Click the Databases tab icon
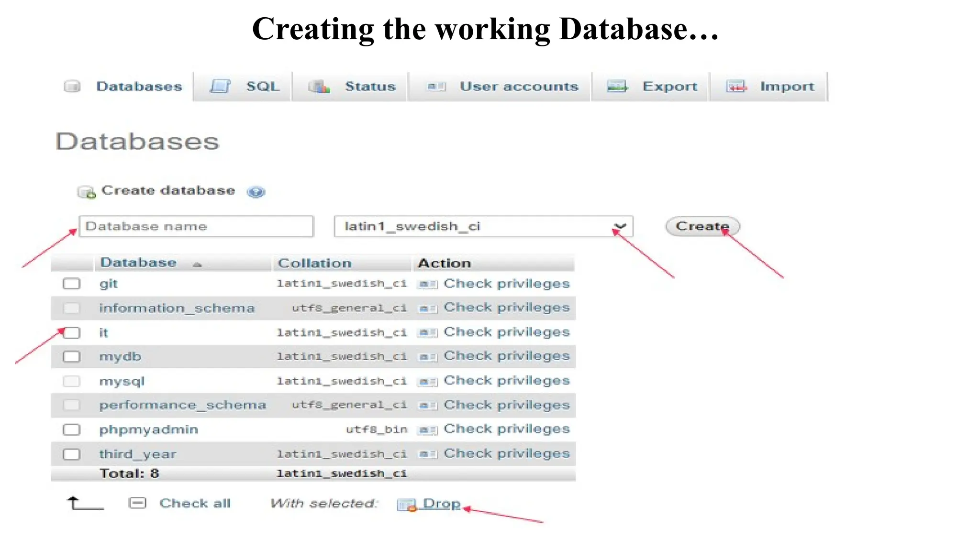 pos(72,87)
